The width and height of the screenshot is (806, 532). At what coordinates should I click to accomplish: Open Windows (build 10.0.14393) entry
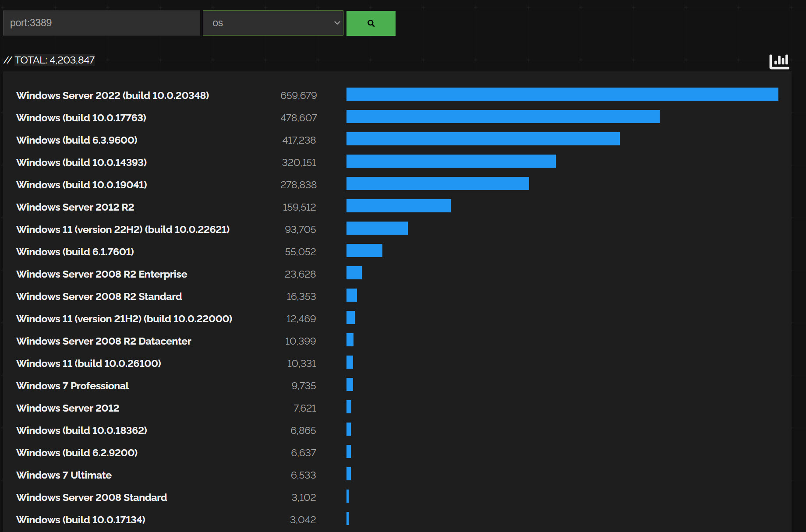pos(81,162)
